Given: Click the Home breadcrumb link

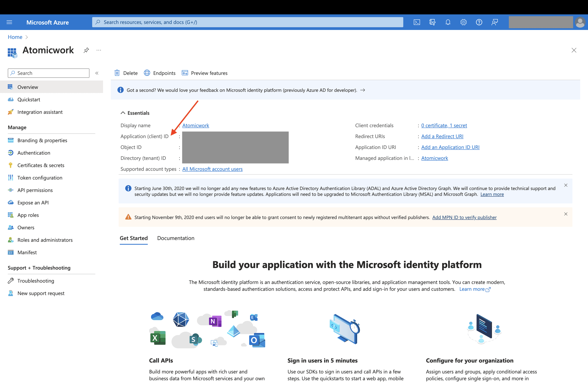Looking at the screenshot, I should tap(15, 37).
